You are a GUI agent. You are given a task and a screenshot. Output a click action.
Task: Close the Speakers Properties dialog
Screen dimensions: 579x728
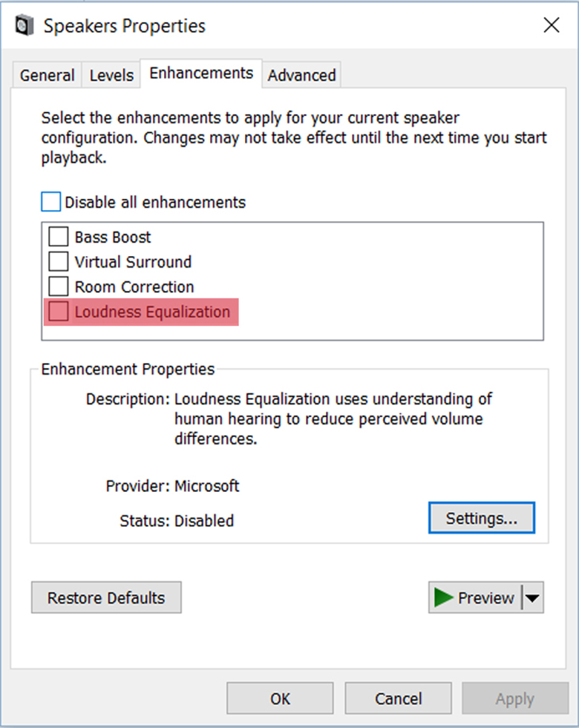coord(551,26)
